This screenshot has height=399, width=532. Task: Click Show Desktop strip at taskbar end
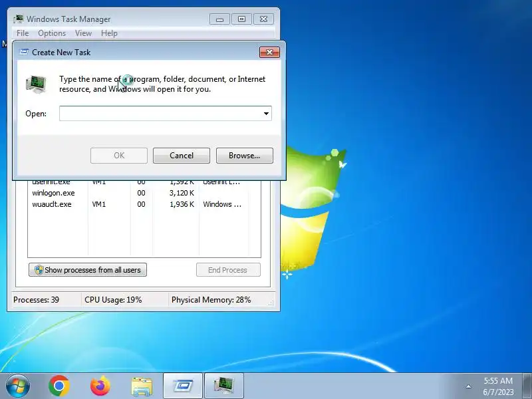(527, 386)
